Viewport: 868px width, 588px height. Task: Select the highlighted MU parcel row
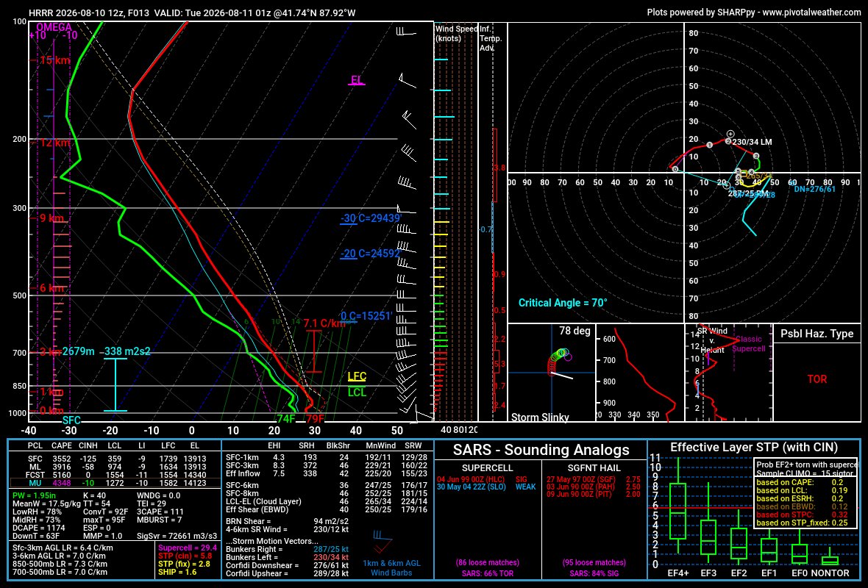click(x=115, y=483)
